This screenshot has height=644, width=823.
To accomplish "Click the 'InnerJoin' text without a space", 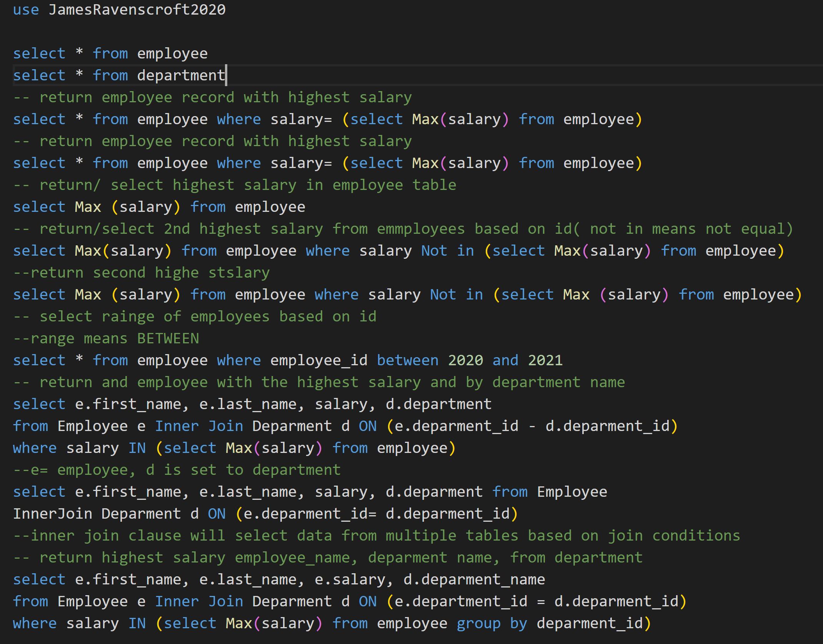I will (52, 514).
